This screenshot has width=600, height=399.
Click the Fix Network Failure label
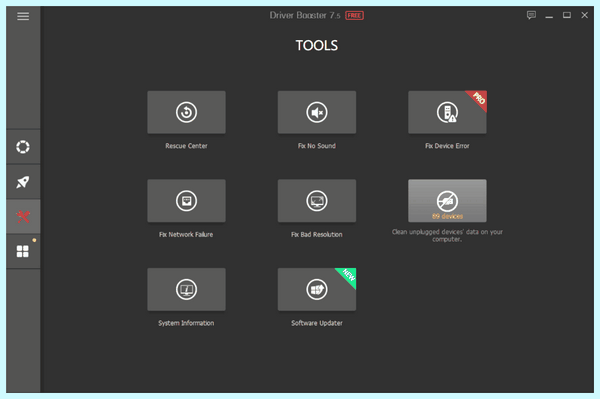(186, 235)
